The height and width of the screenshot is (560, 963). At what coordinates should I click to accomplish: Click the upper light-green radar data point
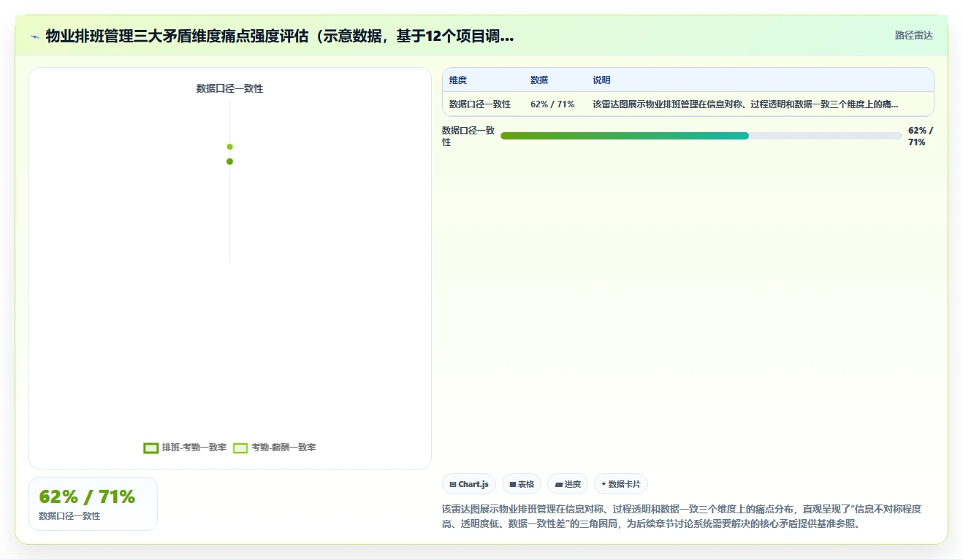229,147
